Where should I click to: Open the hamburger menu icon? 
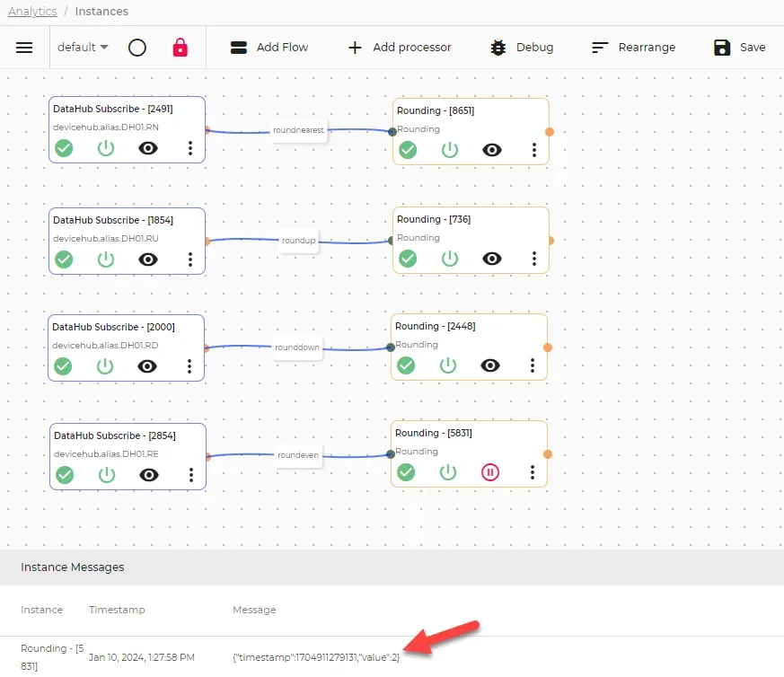[24, 48]
